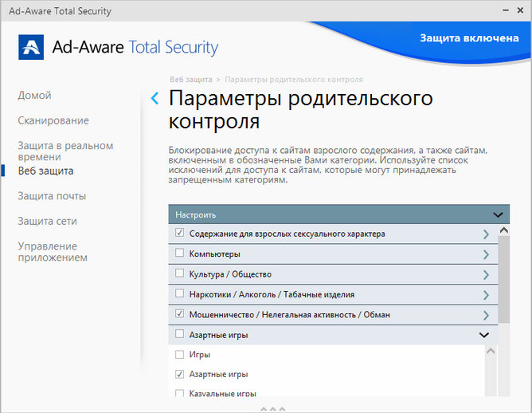Expand the Культура / Общество row arrow
Image resolution: width=532 pixels, height=413 pixels.
(486, 274)
